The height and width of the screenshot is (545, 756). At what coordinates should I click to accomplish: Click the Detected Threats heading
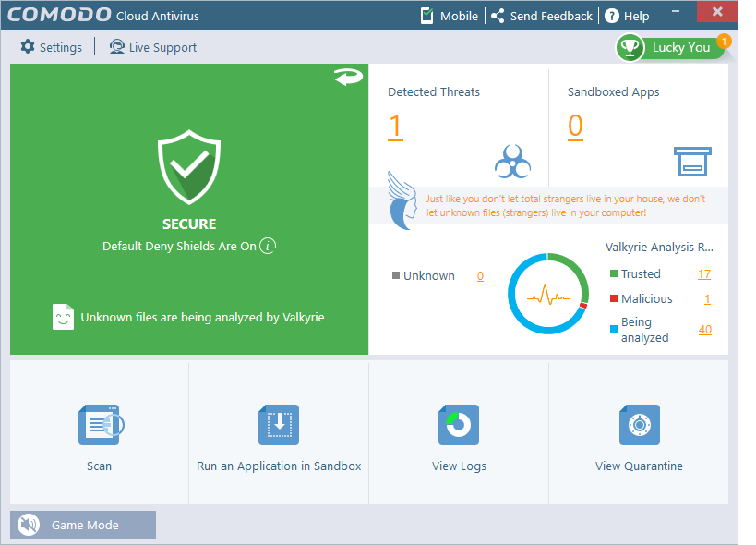(x=434, y=91)
